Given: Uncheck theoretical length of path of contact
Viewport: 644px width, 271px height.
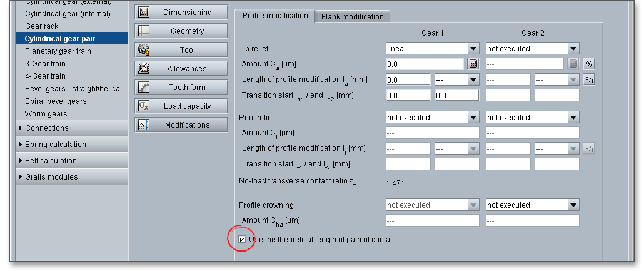Looking at the screenshot, I should pyautogui.click(x=243, y=239).
